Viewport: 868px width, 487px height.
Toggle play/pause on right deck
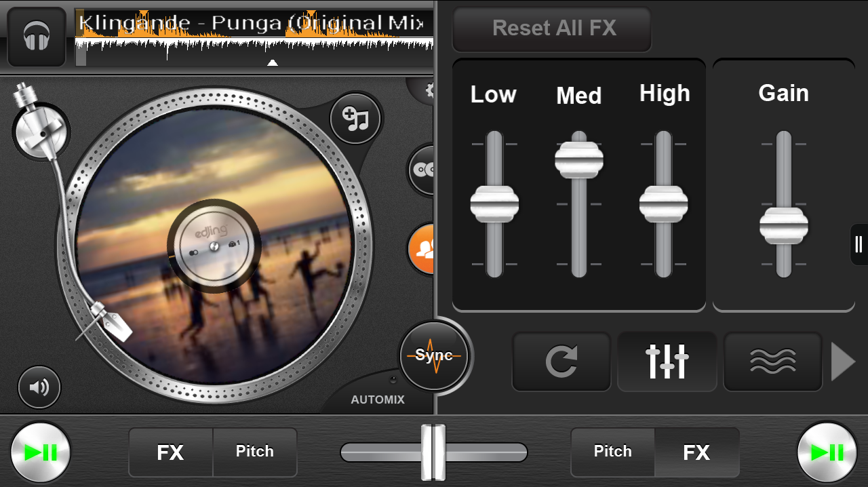[827, 452]
